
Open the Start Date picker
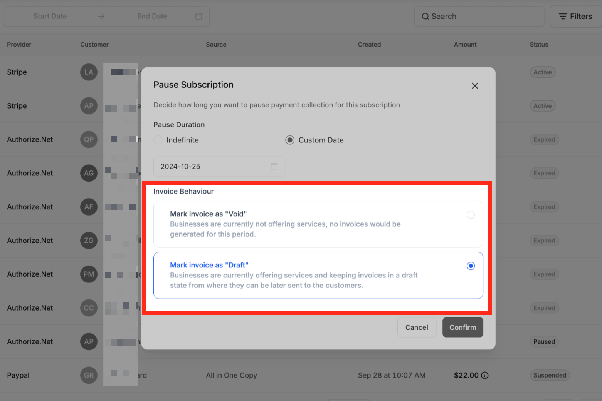click(x=50, y=16)
